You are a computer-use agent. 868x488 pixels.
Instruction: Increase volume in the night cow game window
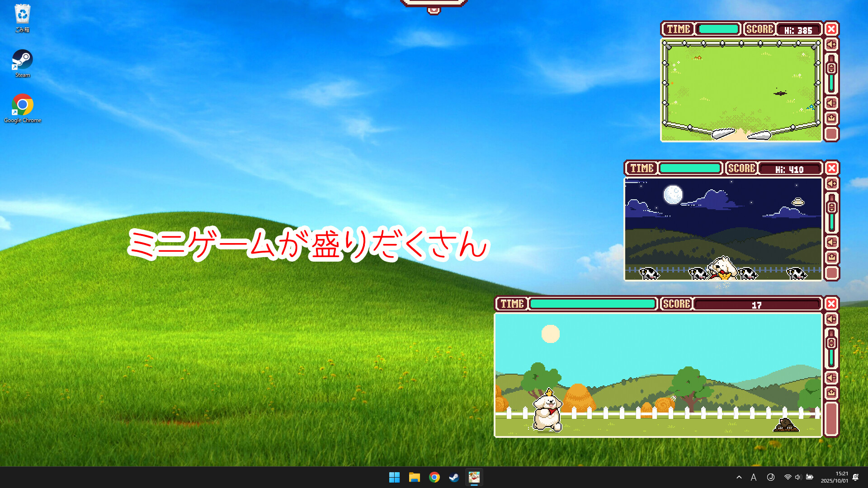click(831, 183)
